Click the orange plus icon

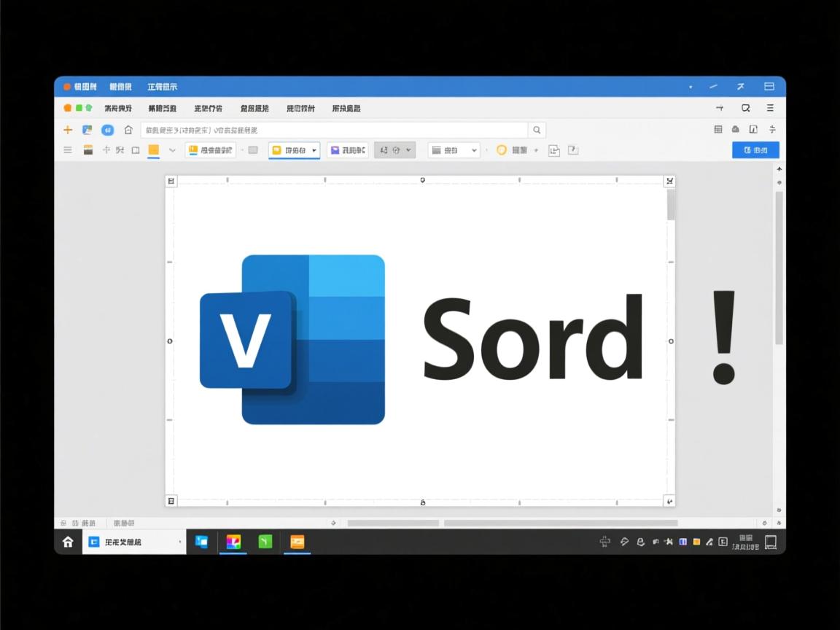pos(68,130)
